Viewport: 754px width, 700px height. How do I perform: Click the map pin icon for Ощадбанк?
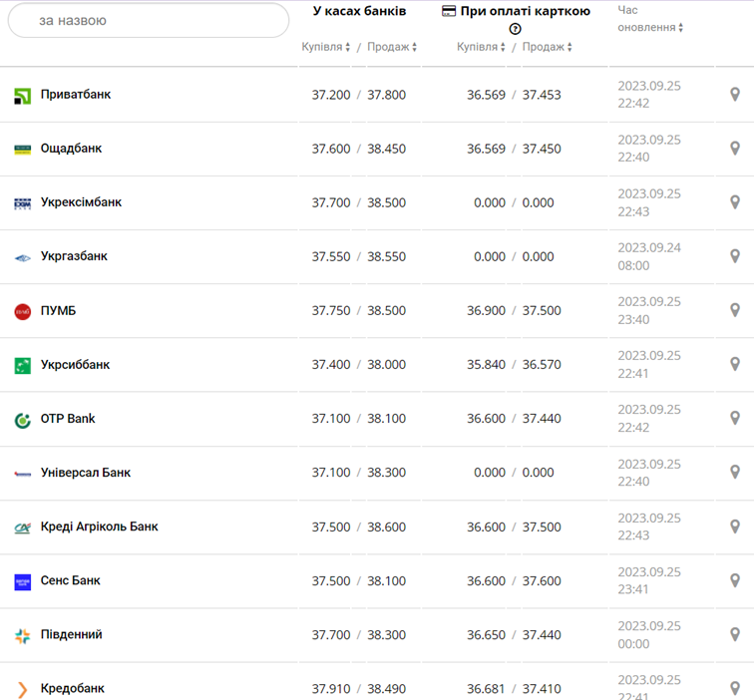click(735, 149)
